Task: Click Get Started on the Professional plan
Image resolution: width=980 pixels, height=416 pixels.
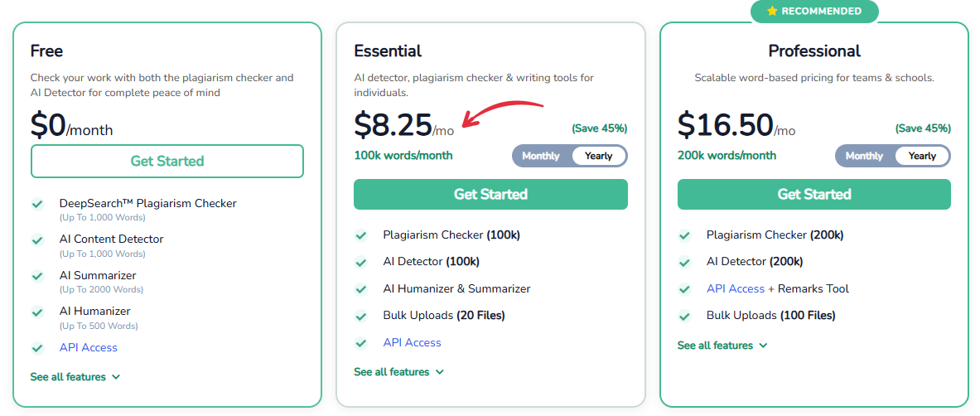Action: (x=813, y=194)
